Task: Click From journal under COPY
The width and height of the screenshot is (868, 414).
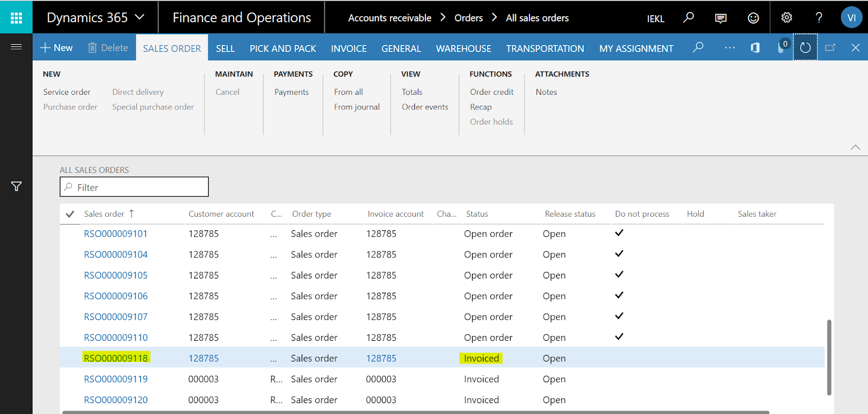Action: click(x=356, y=107)
